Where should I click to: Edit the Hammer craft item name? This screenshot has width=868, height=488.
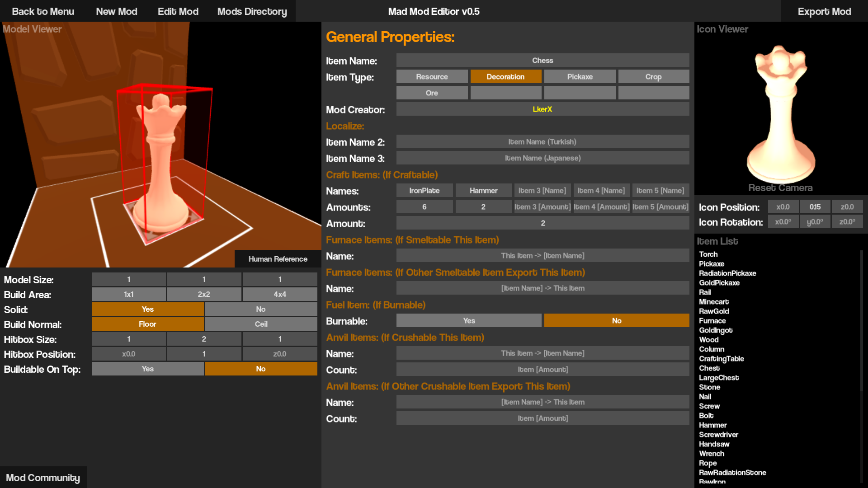[483, 191]
